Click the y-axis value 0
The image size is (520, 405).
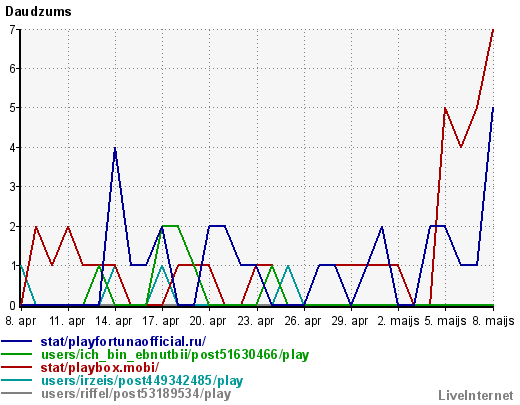tap(13, 305)
